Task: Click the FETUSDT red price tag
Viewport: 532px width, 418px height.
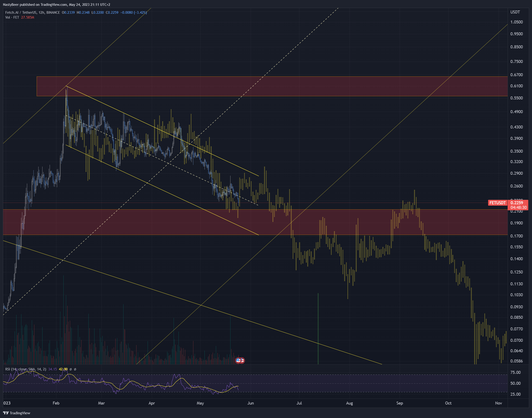Action: [497, 203]
